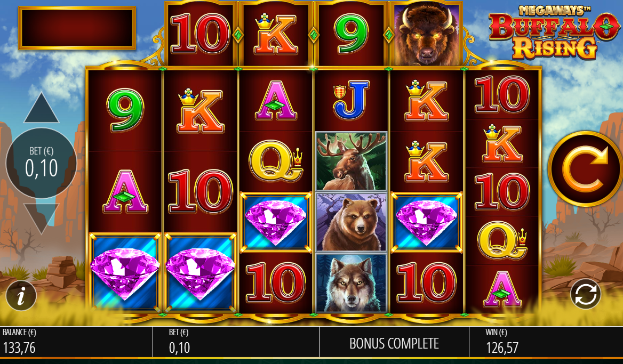Select the brown bear symbol
This screenshot has width=623, height=364.
click(351, 222)
